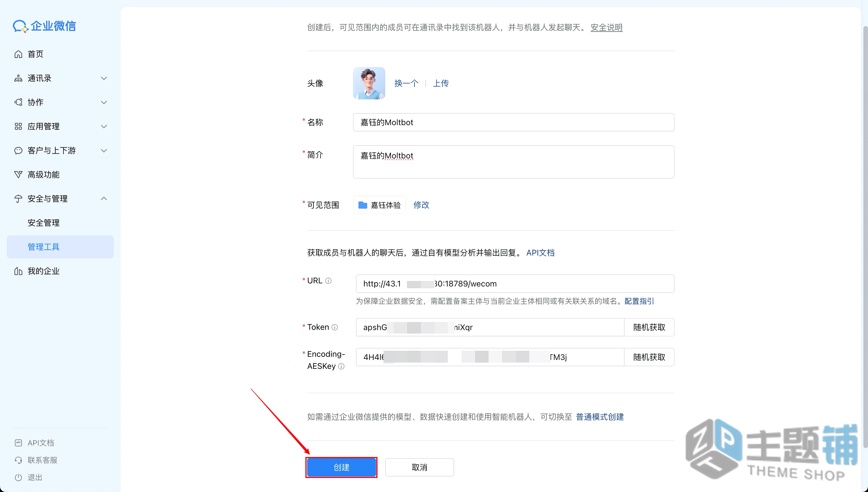Click the 联系客服 headset icon
Viewport: 868px width, 492px height.
click(18, 460)
